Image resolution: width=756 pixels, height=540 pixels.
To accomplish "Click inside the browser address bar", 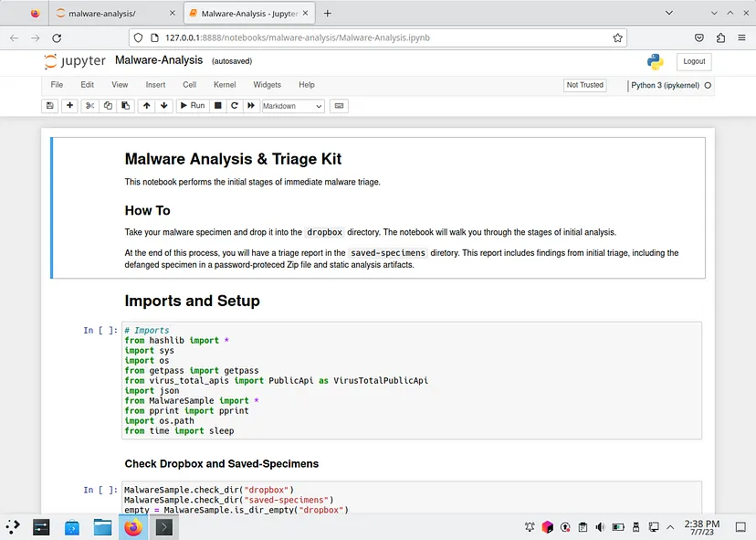I will [365, 37].
